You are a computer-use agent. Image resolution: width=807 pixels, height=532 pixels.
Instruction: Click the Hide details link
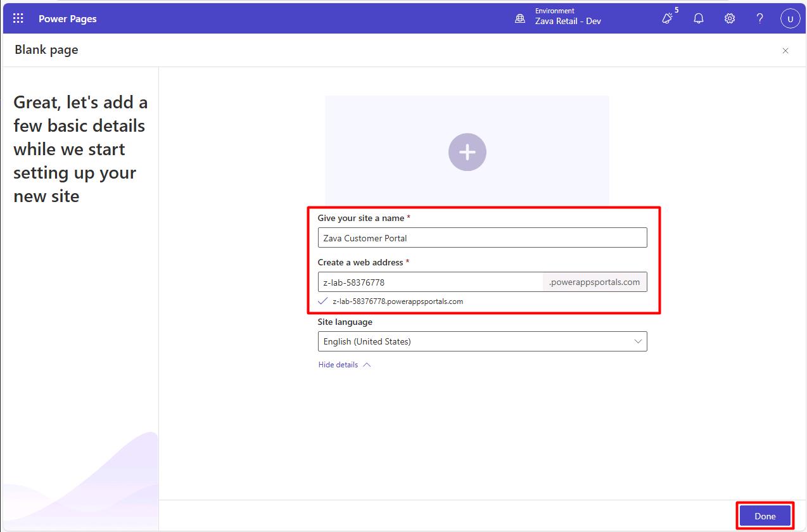pyautogui.click(x=338, y=365)
